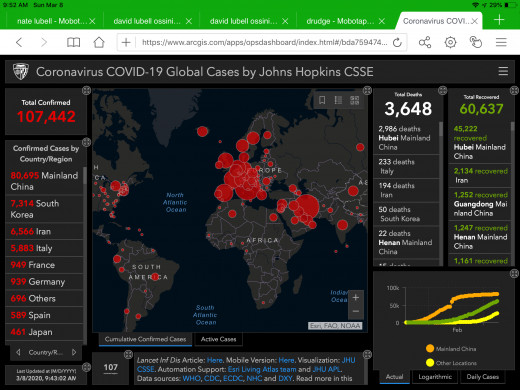
Task: Tap the plus icon in address bar
Action: pos(126,42)
